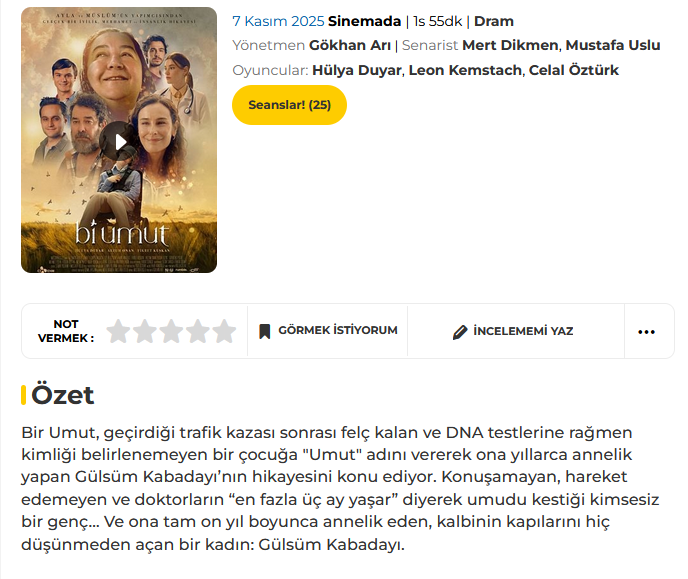Play the Bi Umut trailer
688x579 pixels.
[x=119, y=141]
